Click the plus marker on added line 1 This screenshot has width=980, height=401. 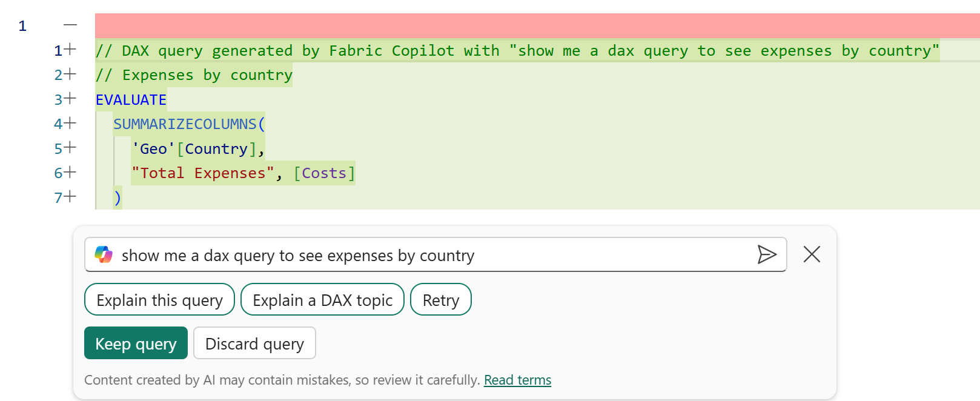[x=70, y=50]
